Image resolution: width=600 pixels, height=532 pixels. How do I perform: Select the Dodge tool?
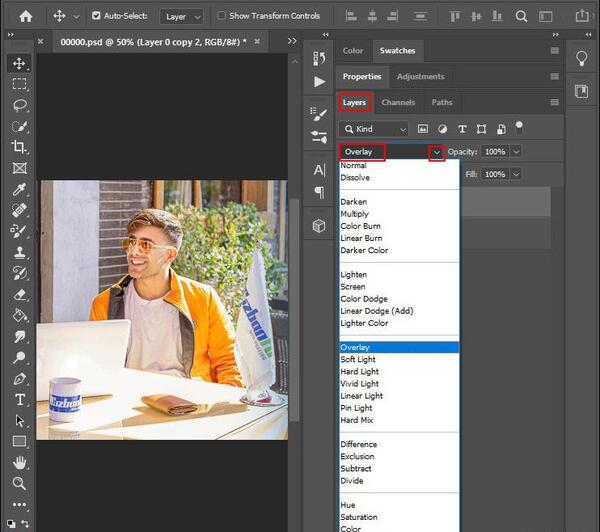click(19, 357)
